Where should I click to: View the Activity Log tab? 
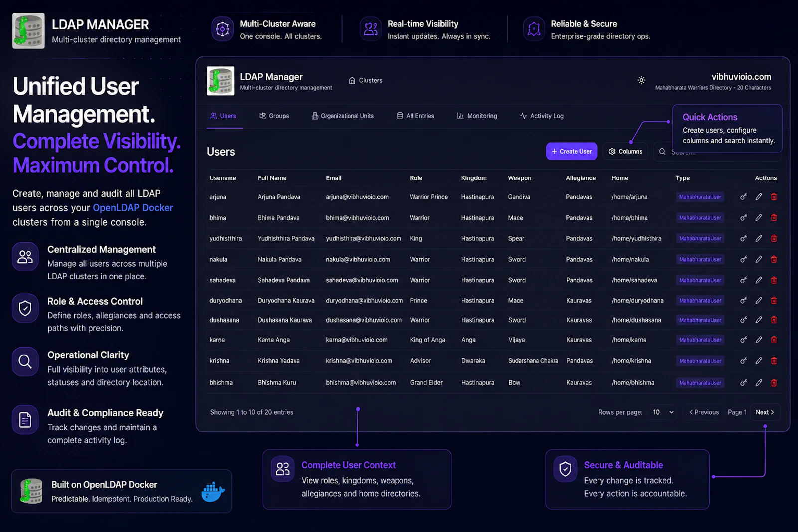click(542, 116)
